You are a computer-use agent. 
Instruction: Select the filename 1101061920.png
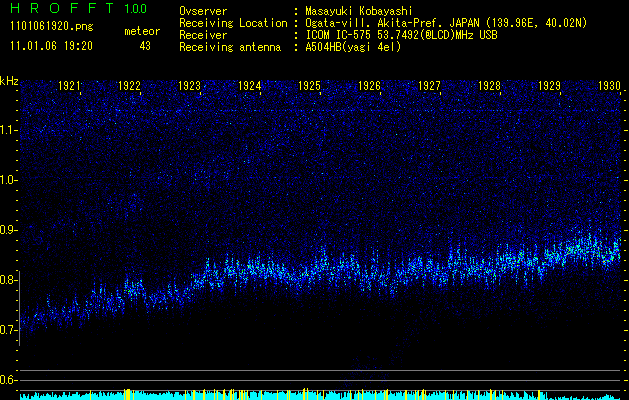click(x=52, y=27)
